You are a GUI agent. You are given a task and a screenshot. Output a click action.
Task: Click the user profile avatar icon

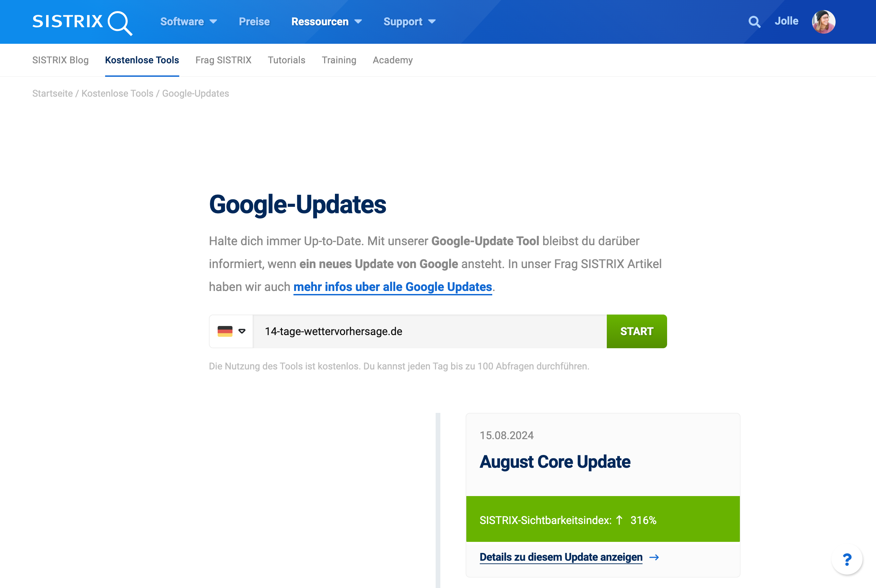823,20
